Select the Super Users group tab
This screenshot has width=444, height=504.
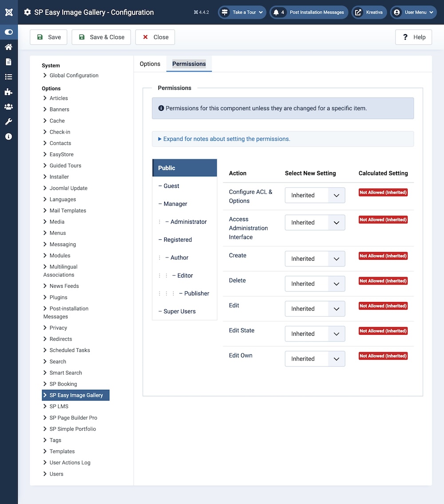point(179,311)
